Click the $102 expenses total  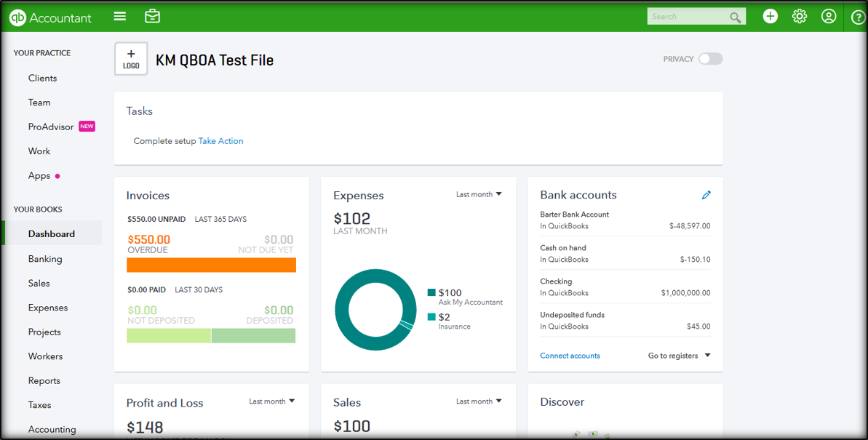click(351, 219)
